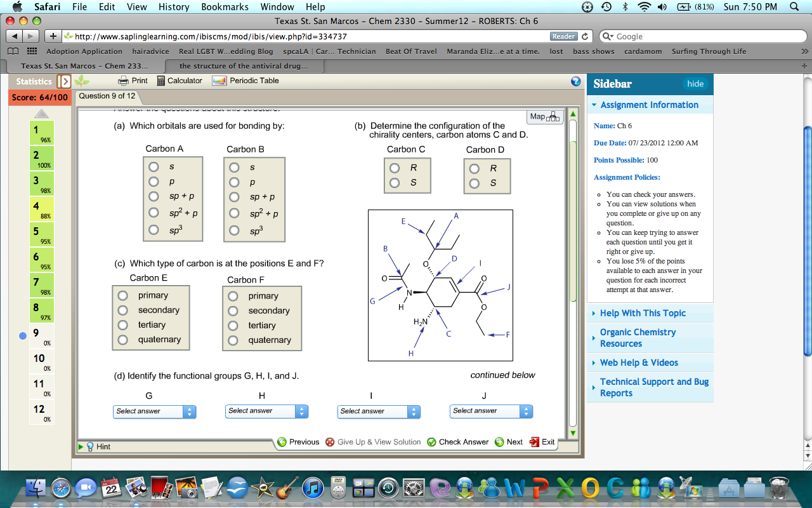Image resolution: width=812 pixels, height=508 pixels.
Task: Hide the Sidebar
Action: coord(695,84)
